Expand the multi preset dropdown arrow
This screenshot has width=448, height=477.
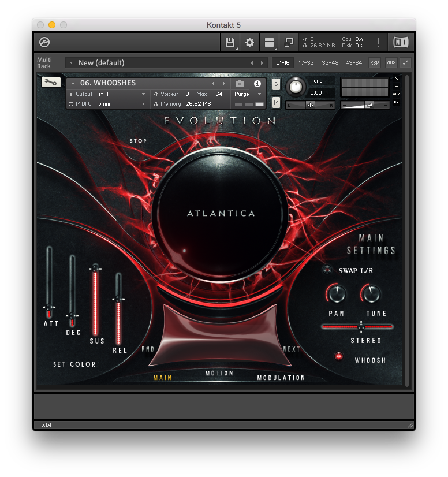point(71,63)
